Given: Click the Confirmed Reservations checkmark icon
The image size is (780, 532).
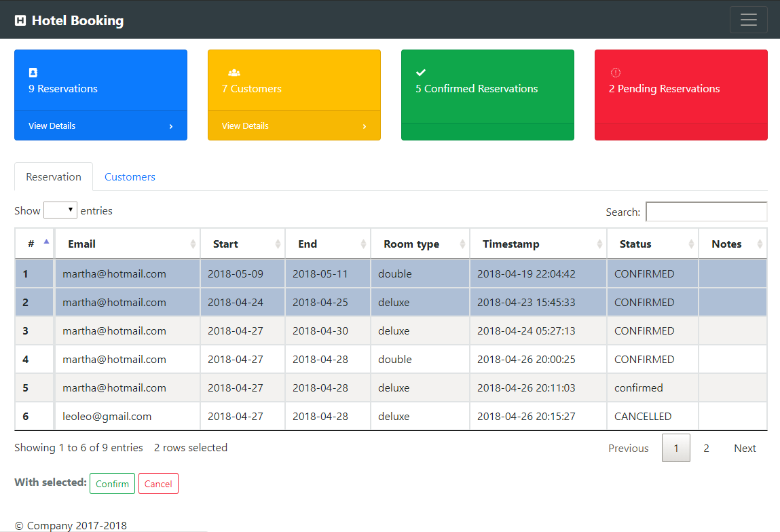Looking at the screenshot, I should [x=421, y=73].
